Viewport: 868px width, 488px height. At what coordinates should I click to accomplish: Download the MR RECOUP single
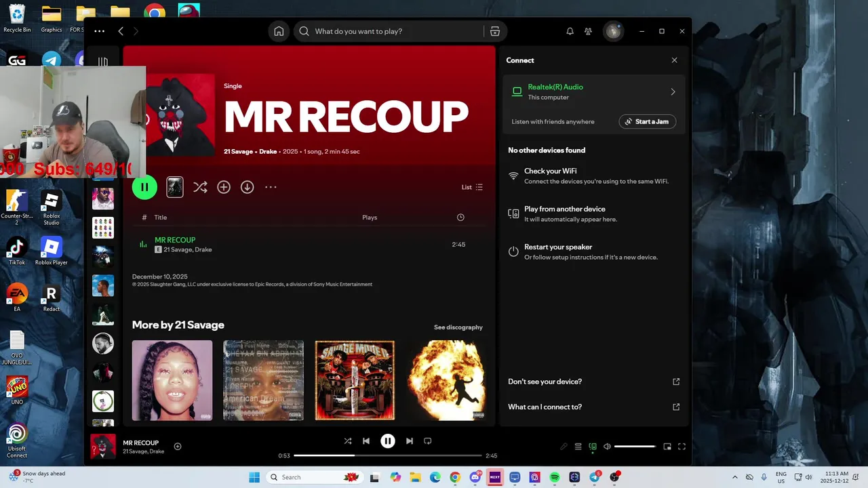247,187
